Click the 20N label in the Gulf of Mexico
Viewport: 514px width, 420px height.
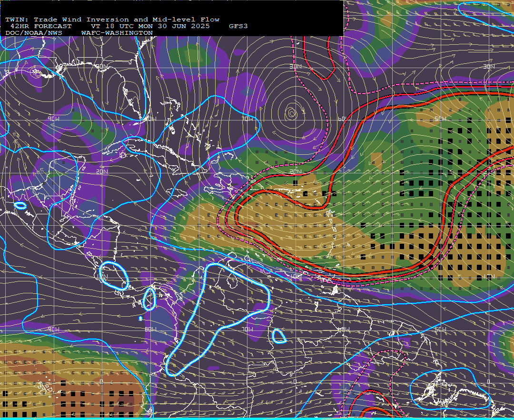[x=102, y=171]
